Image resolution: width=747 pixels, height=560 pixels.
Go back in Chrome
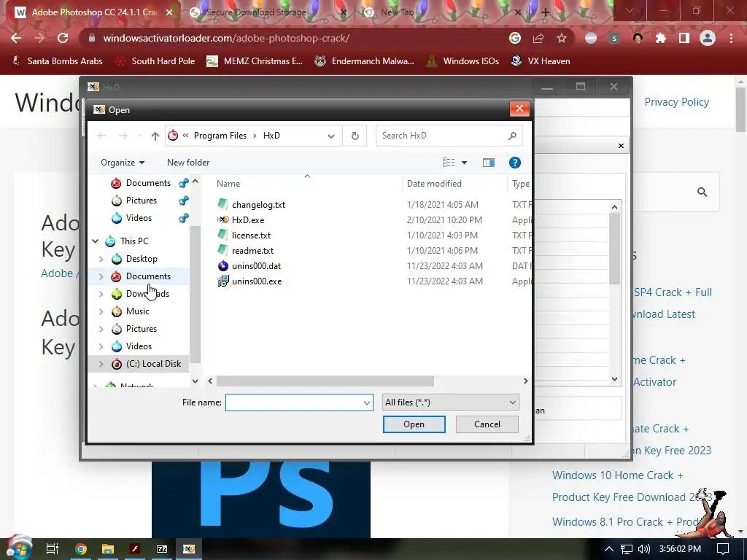tap(16, 38)
